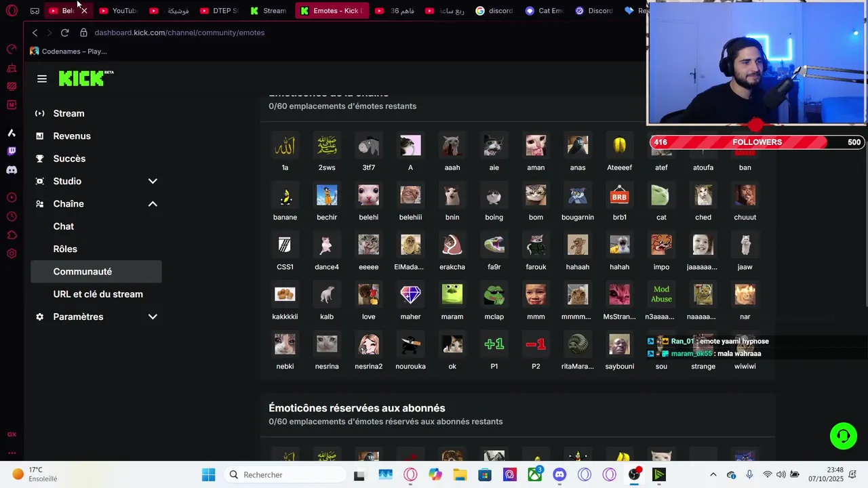Reload the page
The width and height of the screenshot is (868, 488).
coord(64,33)
